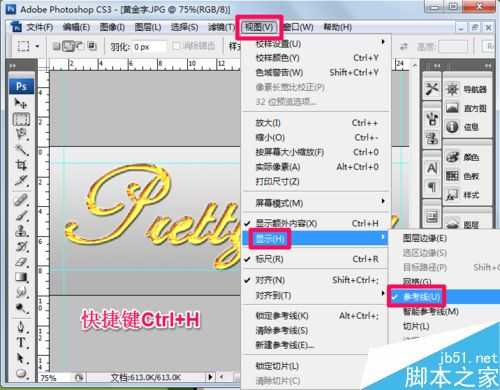Image resolution: width=500 pixels, height=390 pixels.
Task: Select the Horizontal Type tool
Action: point(21,342)
